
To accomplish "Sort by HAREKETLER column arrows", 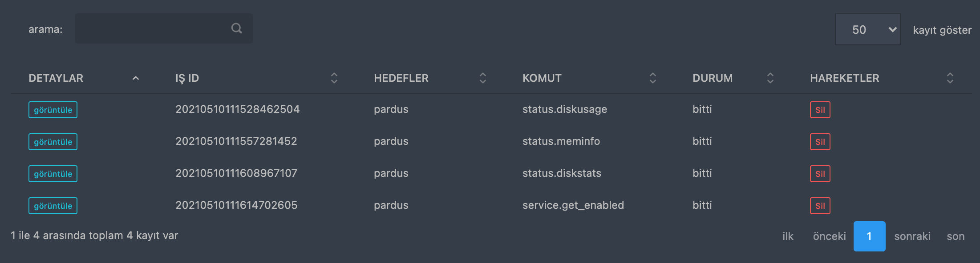I will coord(950,78).
